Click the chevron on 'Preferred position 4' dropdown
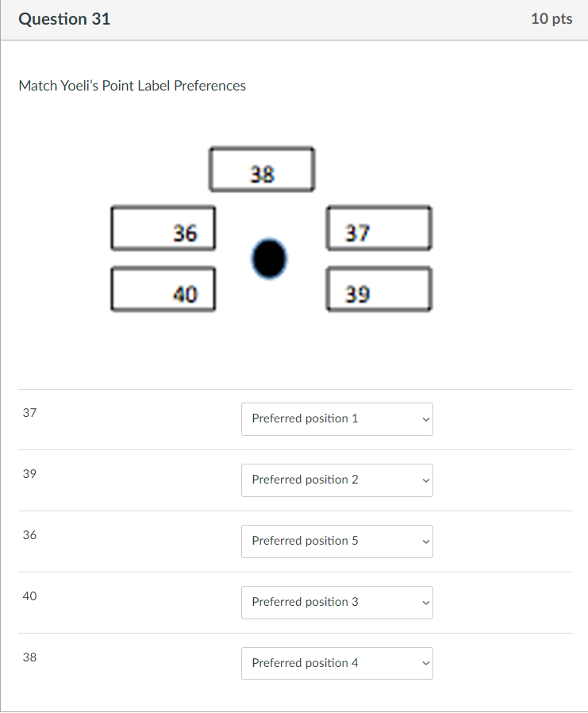The height and width of the screenshot is (713, 588). click(425, 663)
